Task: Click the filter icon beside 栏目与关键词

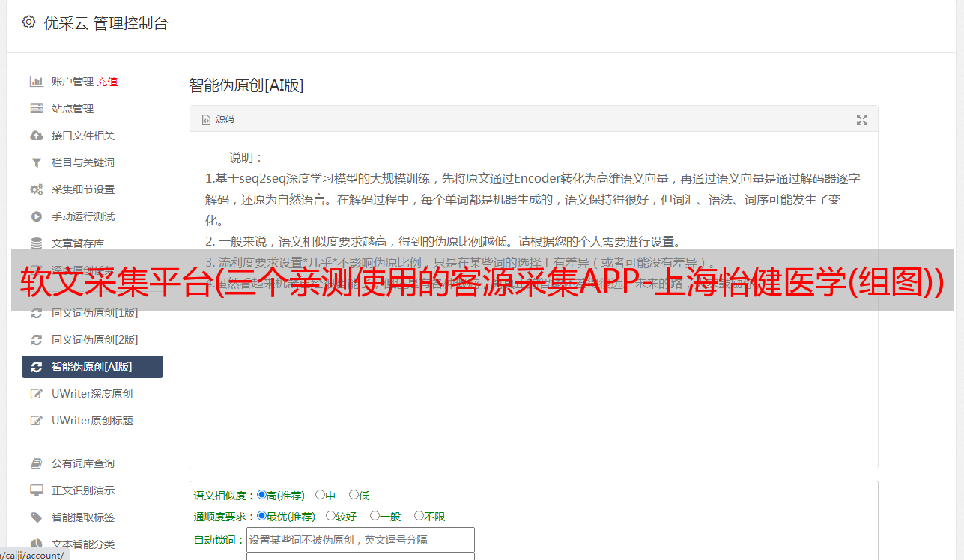Action: 36,162
